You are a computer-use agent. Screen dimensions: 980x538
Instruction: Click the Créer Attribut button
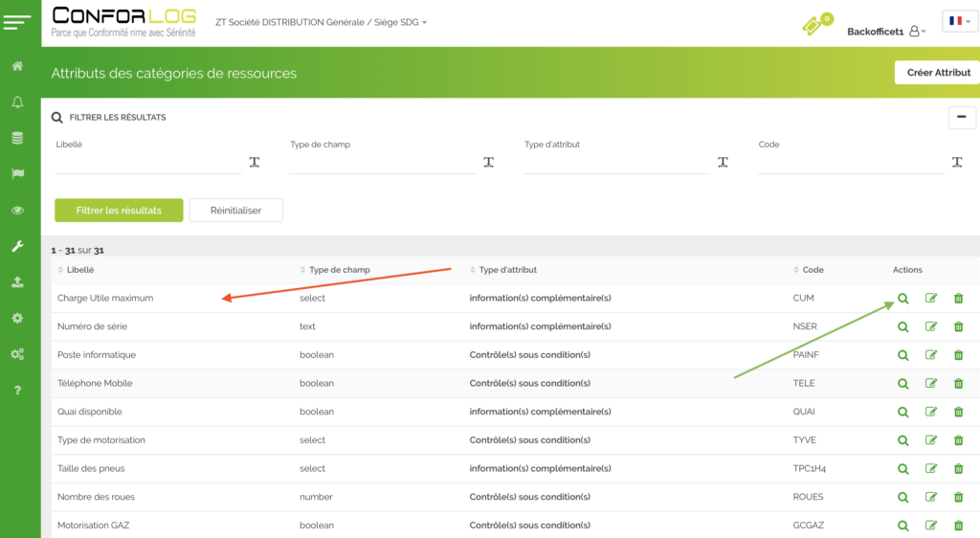coord(938,73)
